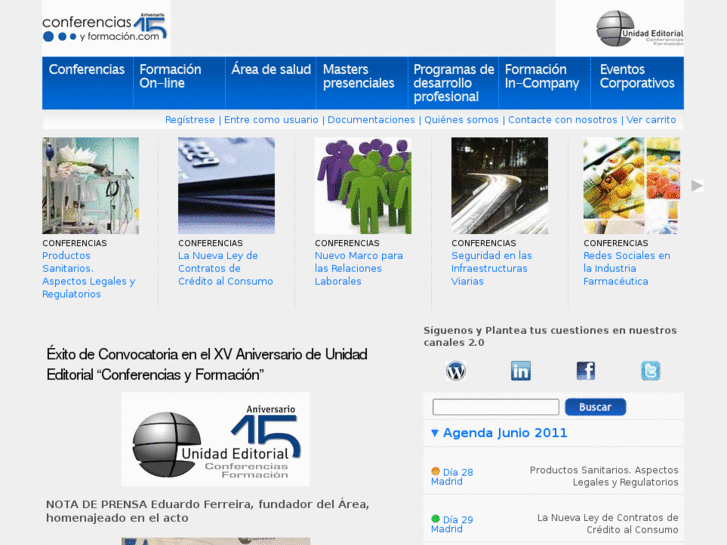
Task: Click orange dot beside Día 28
Action: (435, 471)
